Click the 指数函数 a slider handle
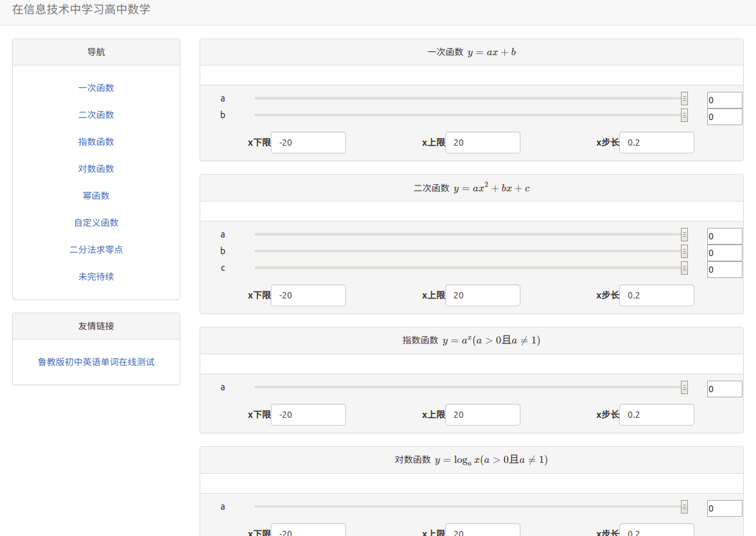The width and height of the screenshot is (756, 536). click(x=684, y=387)
